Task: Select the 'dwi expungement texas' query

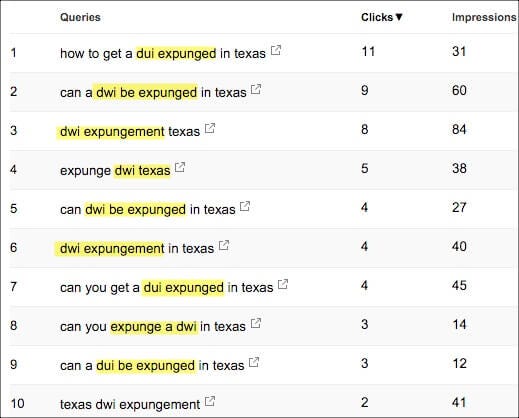Action: 130,131
